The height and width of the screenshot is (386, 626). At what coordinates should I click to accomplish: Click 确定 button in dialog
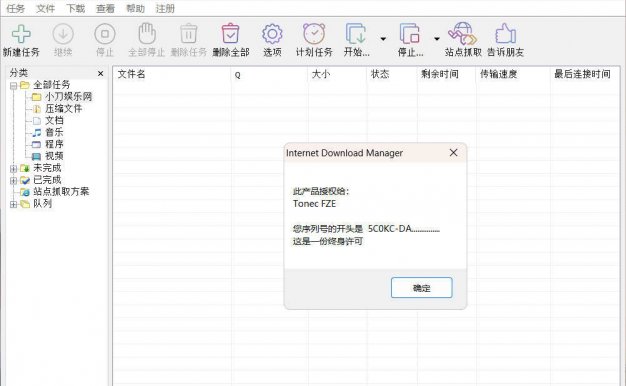(x=422, y=288)
